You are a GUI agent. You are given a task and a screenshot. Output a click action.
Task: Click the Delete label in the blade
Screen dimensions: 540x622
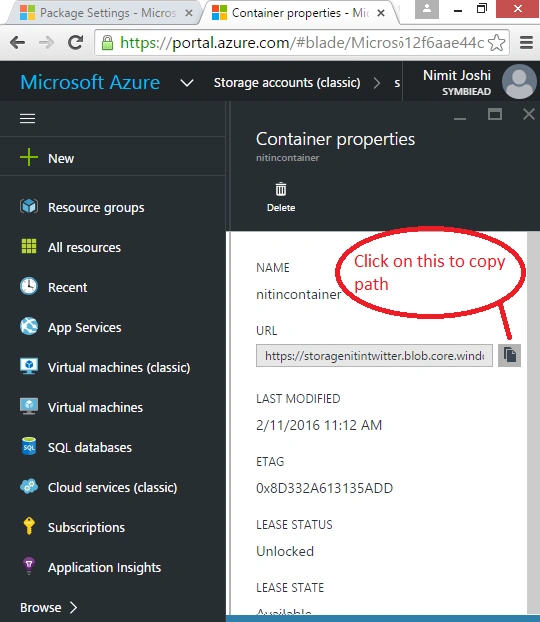click(281, 207)
